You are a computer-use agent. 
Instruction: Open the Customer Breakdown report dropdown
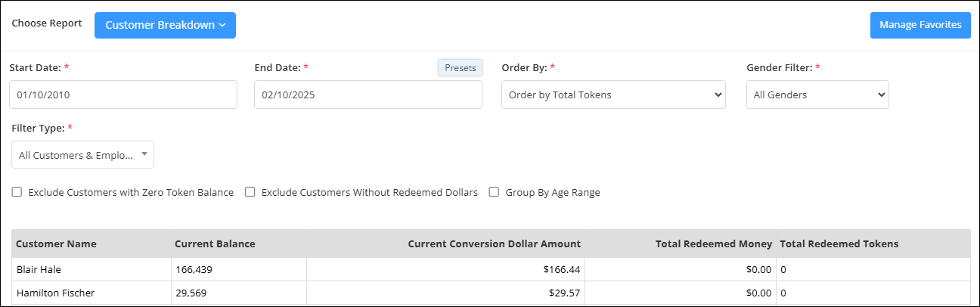tap(165, 25)
